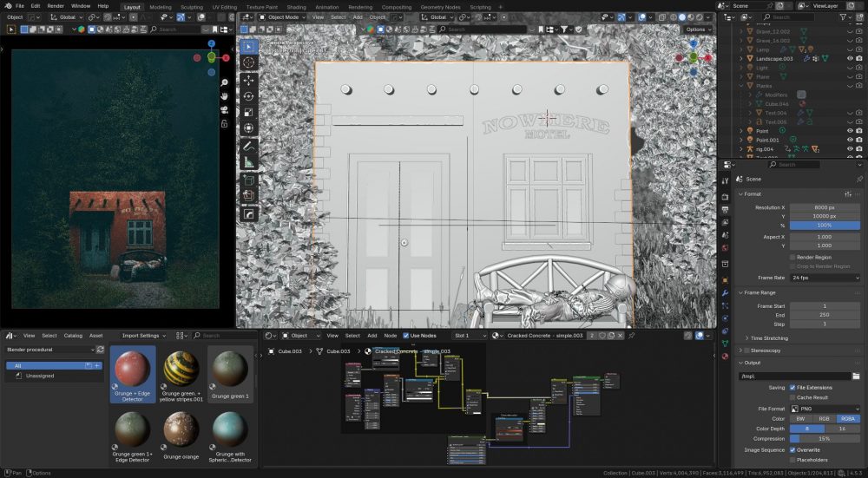Open the Physics properties tab
868x478 pixels.
tap(725, 318)
